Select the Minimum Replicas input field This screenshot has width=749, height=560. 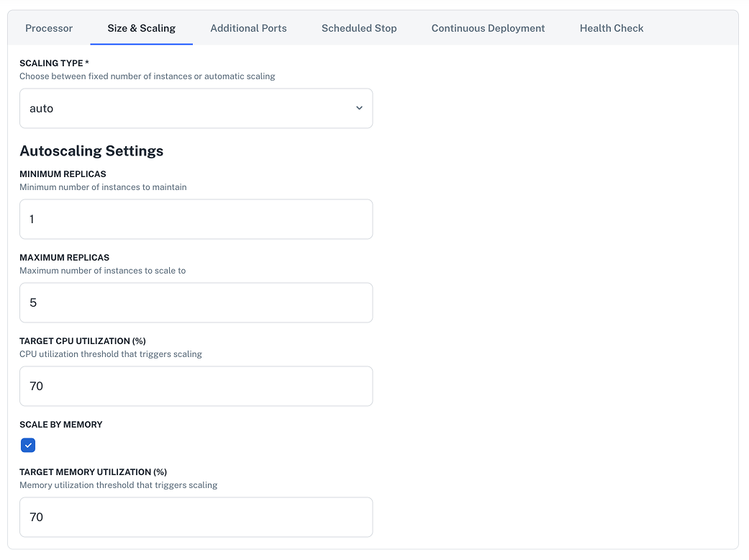(x=196, y=219)
